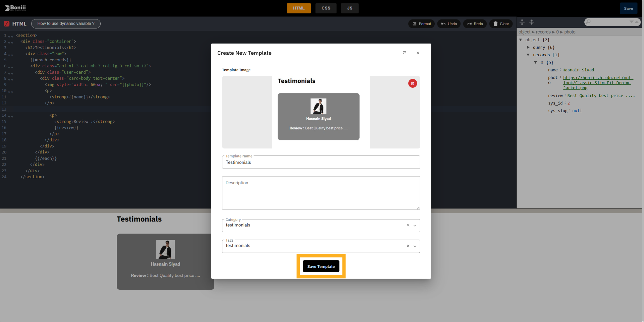Switch to the JS tab
This screenshot has height=322, width=644.
point(350,8)
